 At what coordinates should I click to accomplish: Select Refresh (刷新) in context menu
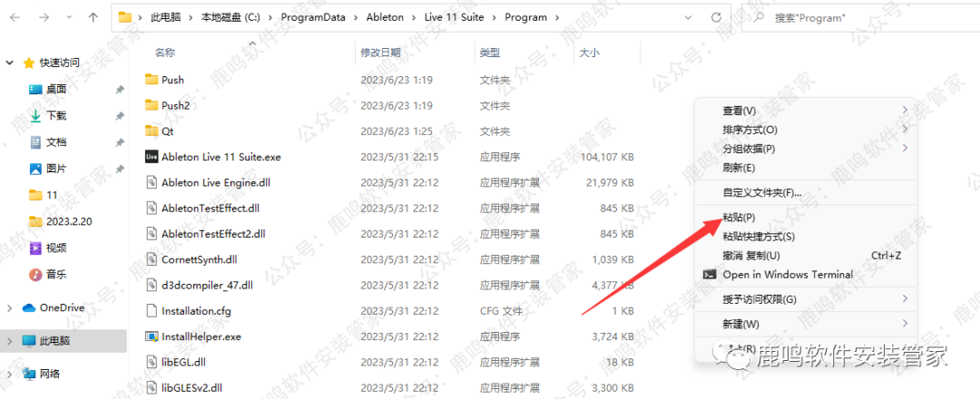(739, 168)
